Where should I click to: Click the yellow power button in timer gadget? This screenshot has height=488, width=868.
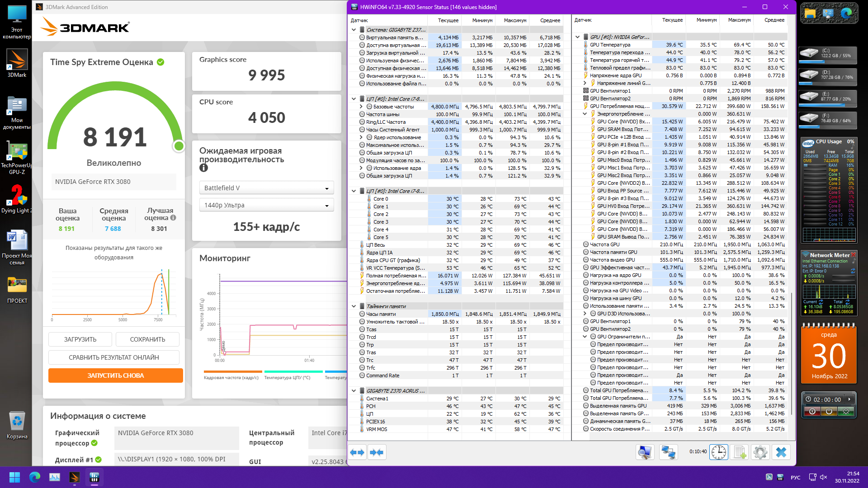(829, 411)
